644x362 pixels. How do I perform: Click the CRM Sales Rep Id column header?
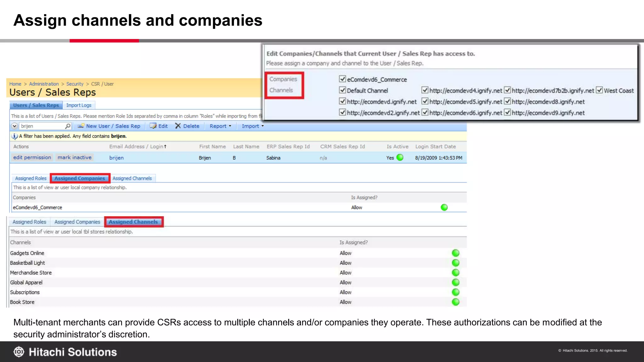[x=342, y=146]
